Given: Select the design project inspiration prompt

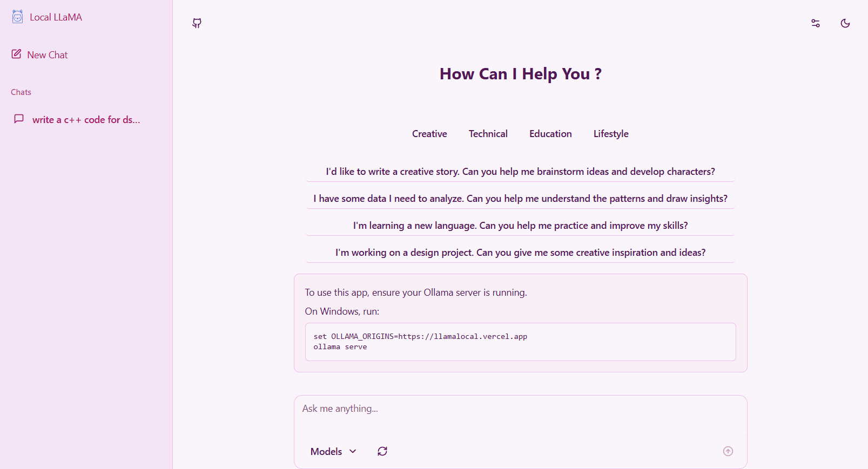Looking at the screenshot, I should [x=521, y=253].
